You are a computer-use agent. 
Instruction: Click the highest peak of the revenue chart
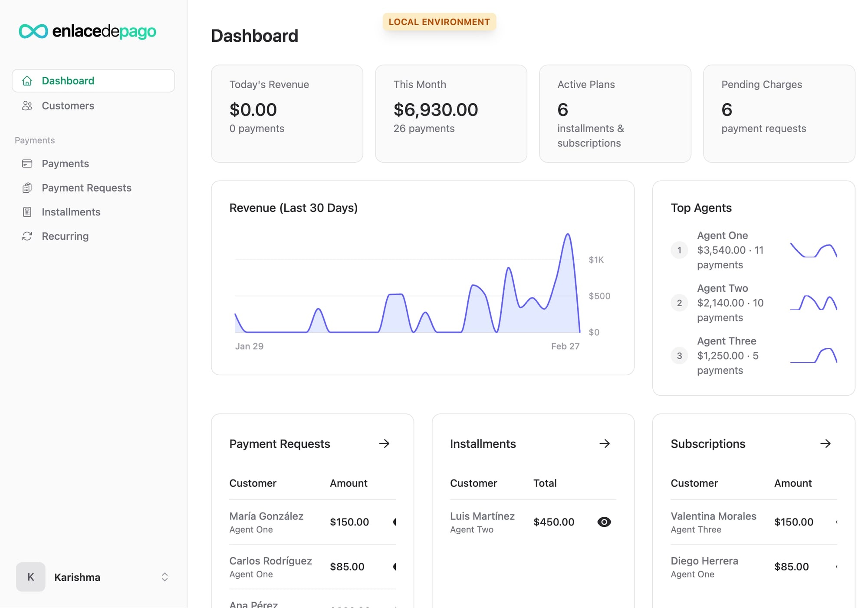coord(568,235)
